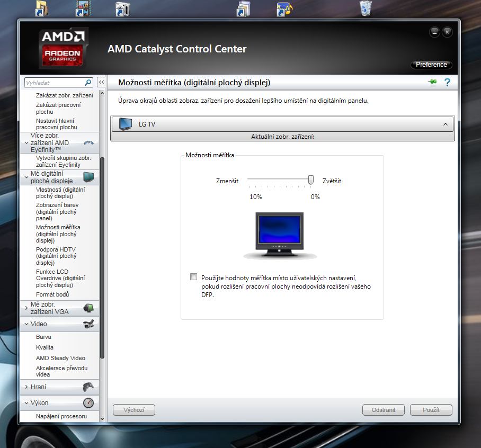The image size is (481, 448).
Task: Click the digital flat panel monitor icon
Action: click(x=88, y=177)
